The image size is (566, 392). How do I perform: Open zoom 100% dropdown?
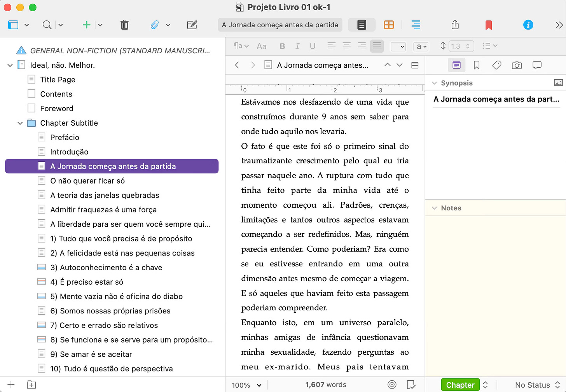[246, 385]
